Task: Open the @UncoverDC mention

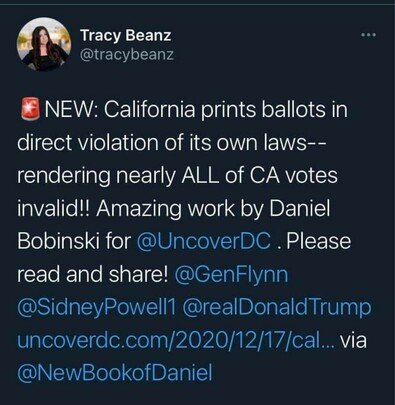Action: 204,241
